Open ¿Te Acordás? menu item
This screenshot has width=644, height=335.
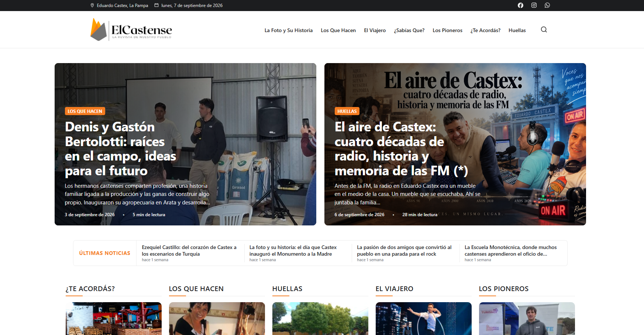point(485,30)
